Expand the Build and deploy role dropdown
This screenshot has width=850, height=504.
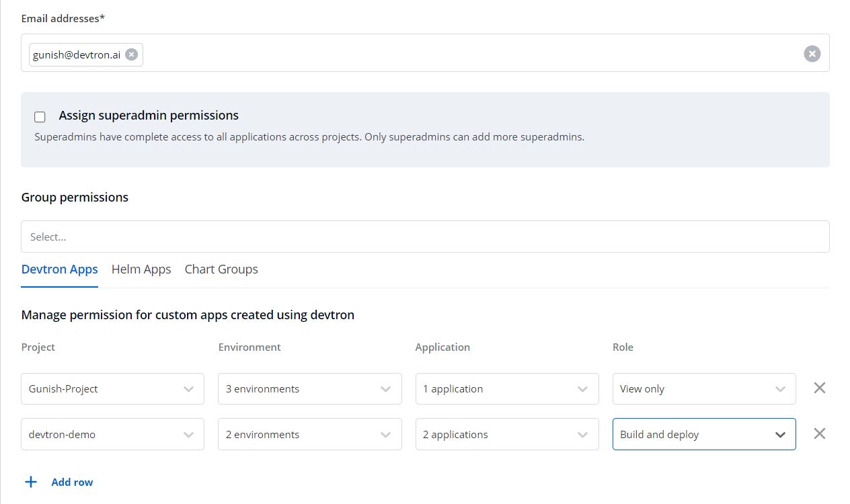pos(703,434)
